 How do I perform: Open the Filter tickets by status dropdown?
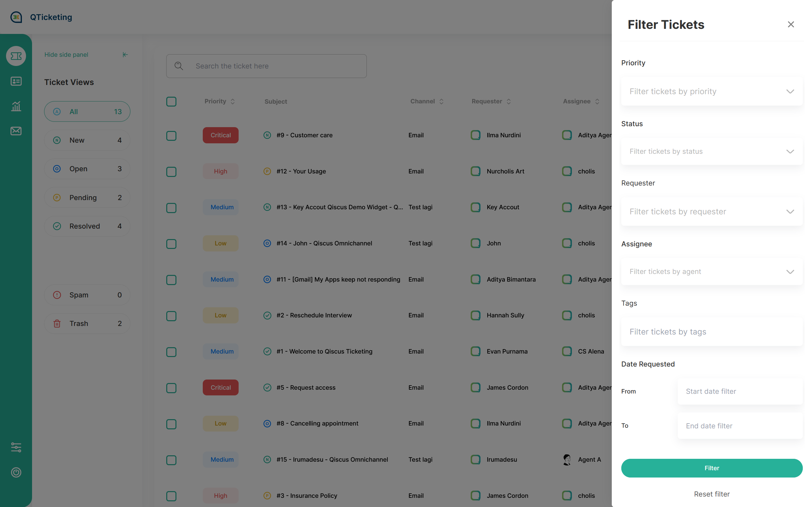(712, 151)
